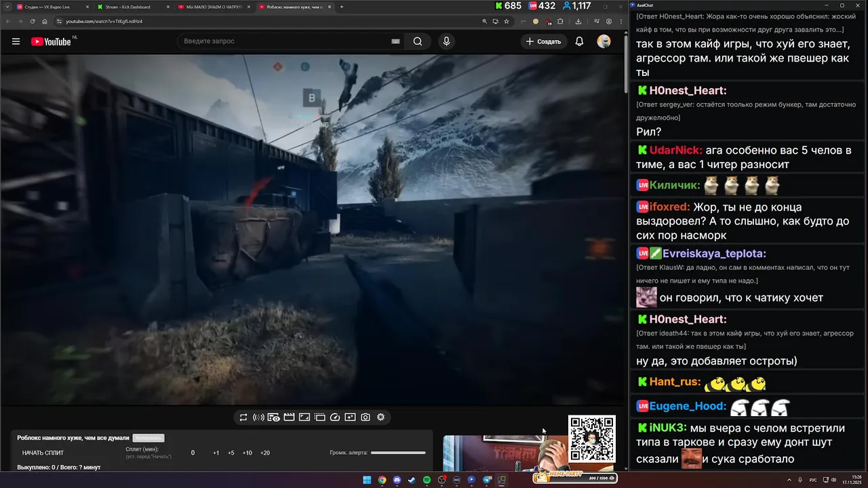Adjust the Громк. алерта volume slider
This screenshot has width=868, height=488.
pos(398,453)
